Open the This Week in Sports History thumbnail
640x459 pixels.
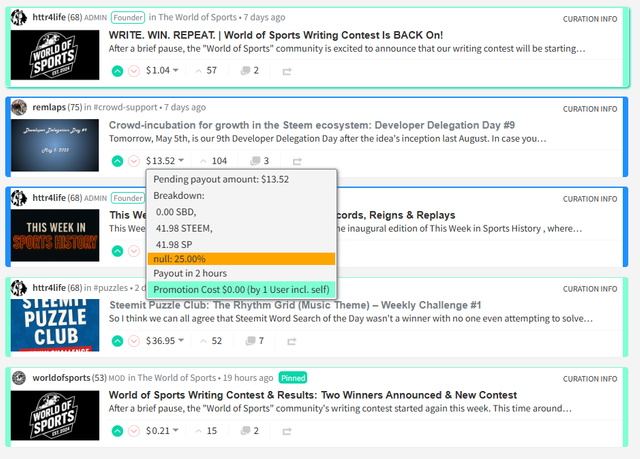[x=55, y=235]
